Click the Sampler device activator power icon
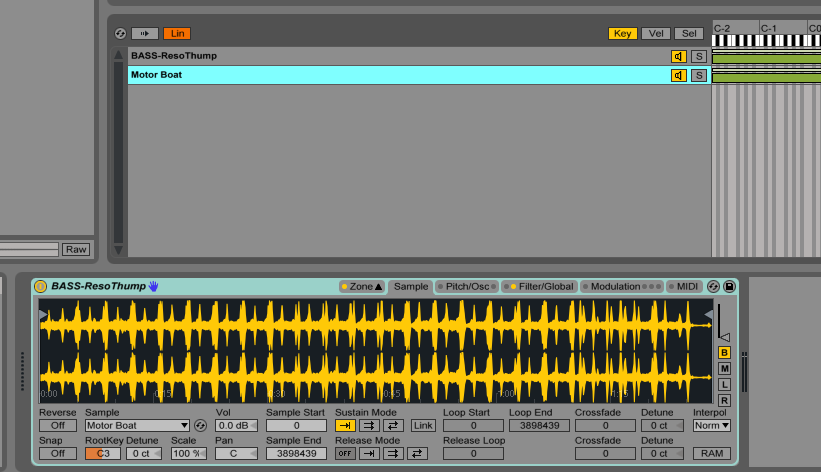The width and height of the screenshot is (821, 472). pyautogui.click(x=41, y=287)
